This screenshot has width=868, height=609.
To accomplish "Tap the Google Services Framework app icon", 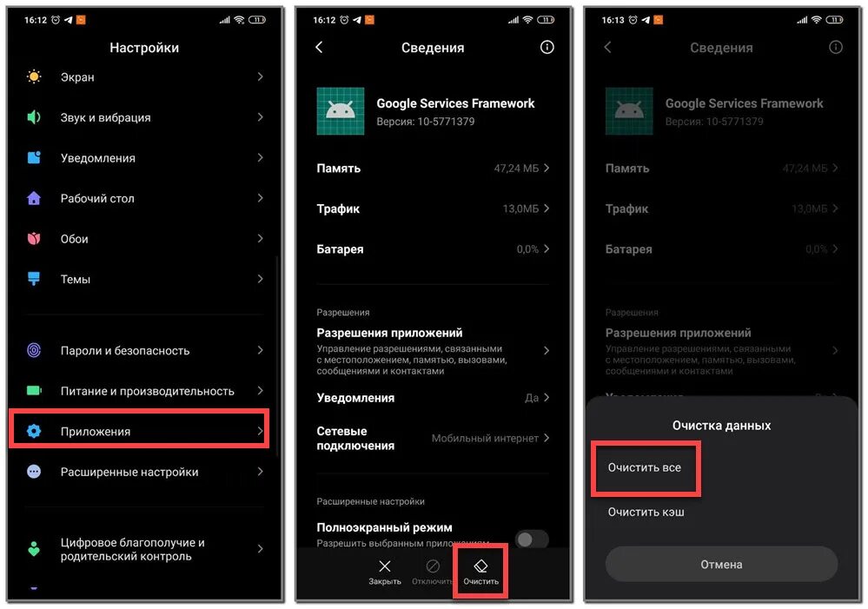I will click(x=341, y=111).
